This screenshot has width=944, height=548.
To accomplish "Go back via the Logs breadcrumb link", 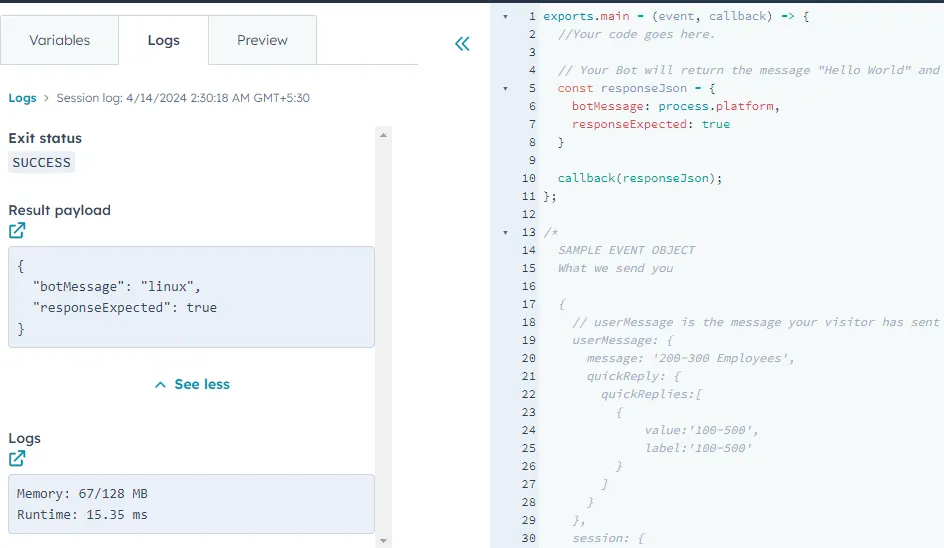I will pyautogui.click(x=22, y=98).
